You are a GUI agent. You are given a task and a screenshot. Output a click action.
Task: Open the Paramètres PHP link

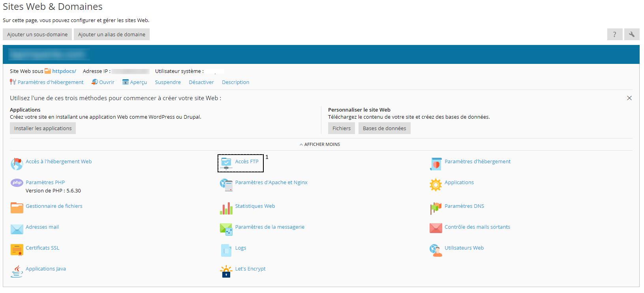coord(45,182)
